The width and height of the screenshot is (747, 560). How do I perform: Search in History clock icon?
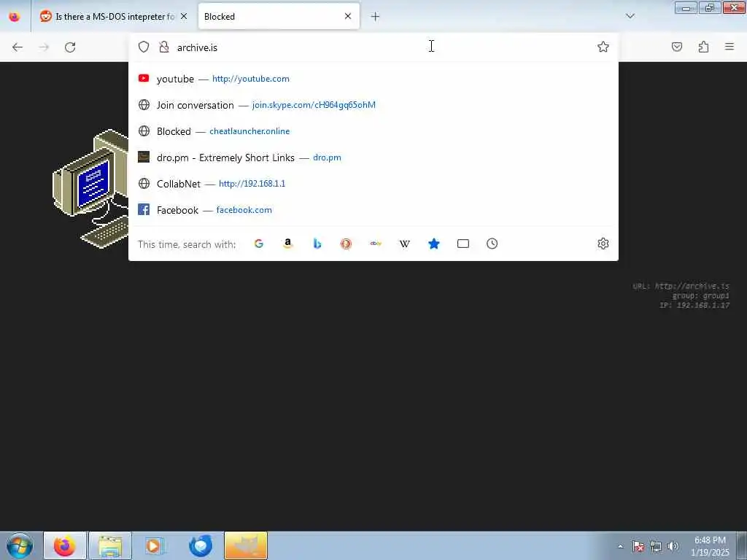pyautogui.click(x=492, y=244)
